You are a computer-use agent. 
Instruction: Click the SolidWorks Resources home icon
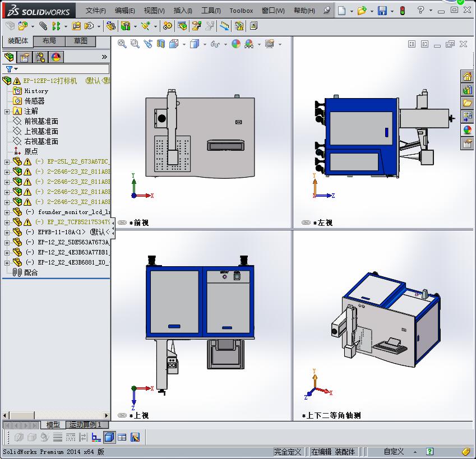pos(467,76)
